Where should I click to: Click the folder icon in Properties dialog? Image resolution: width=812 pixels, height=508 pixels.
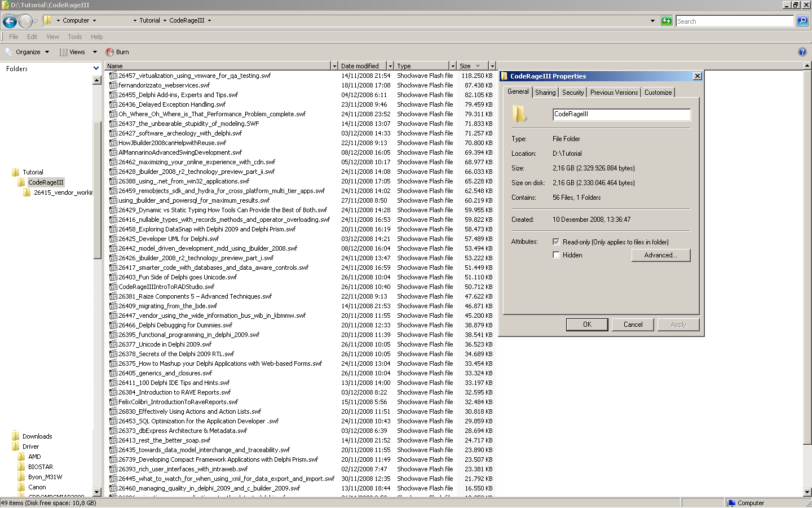click(x=519, y=114)
